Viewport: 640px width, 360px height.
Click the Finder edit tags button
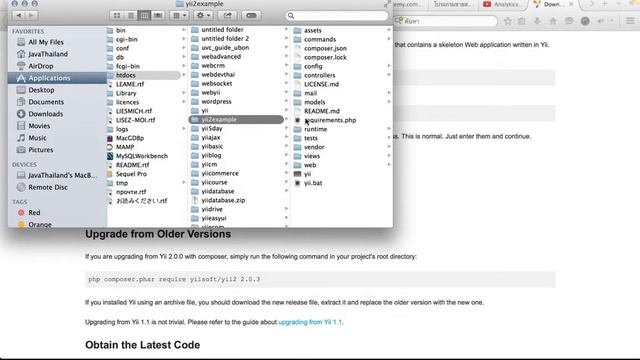(x=251, y=16)
